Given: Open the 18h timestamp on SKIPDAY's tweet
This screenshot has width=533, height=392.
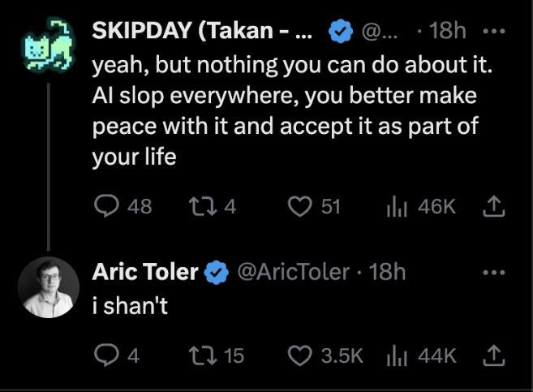Looking at the screenshot, I should [447, 32].
